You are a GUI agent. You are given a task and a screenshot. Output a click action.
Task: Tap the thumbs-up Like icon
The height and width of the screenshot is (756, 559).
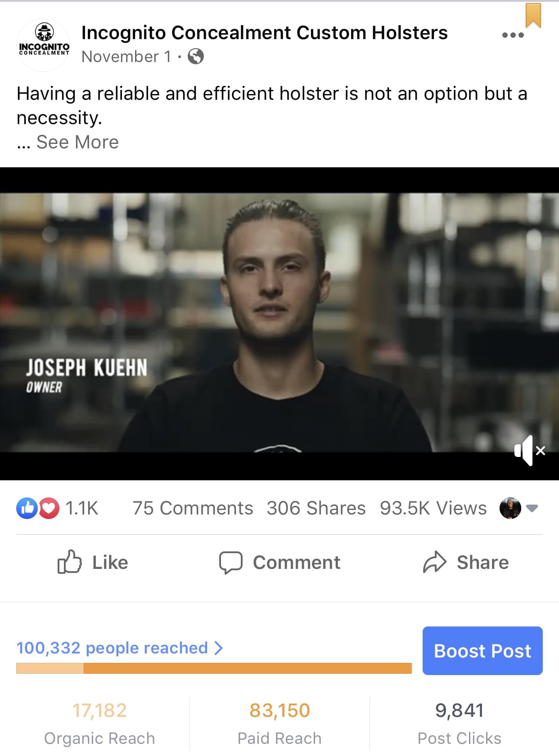(69, 562)
